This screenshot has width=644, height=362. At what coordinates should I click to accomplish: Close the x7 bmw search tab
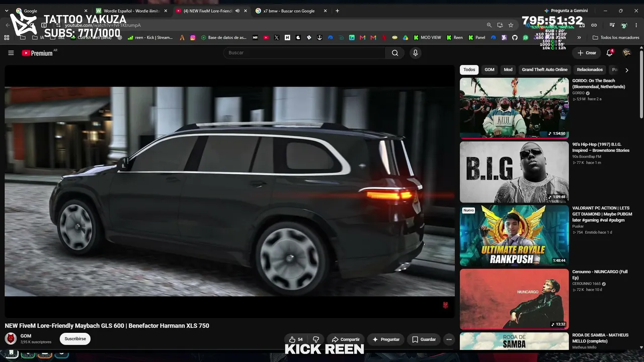click(x=325, y=11)
